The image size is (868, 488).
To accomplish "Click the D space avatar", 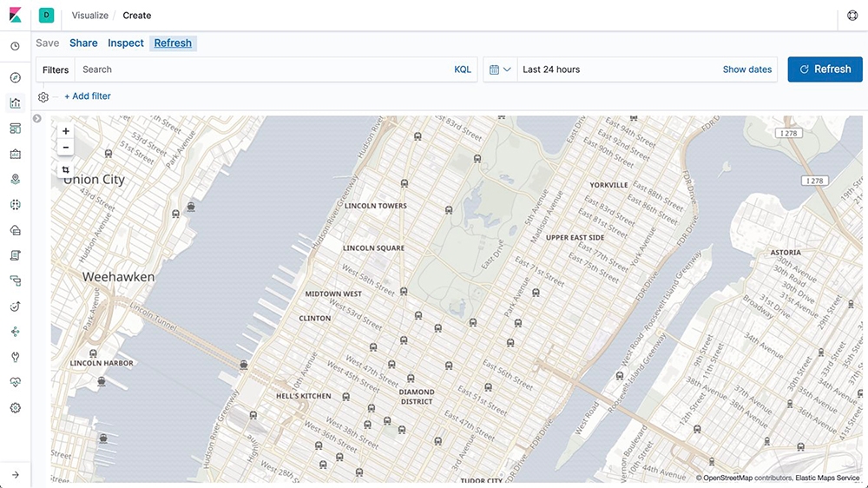I will point(47,15).
